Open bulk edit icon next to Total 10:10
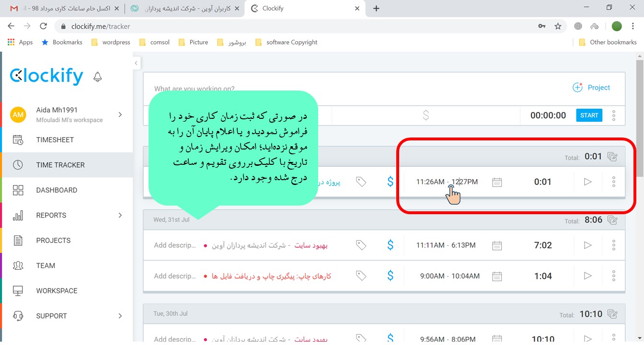 [612, 314]
